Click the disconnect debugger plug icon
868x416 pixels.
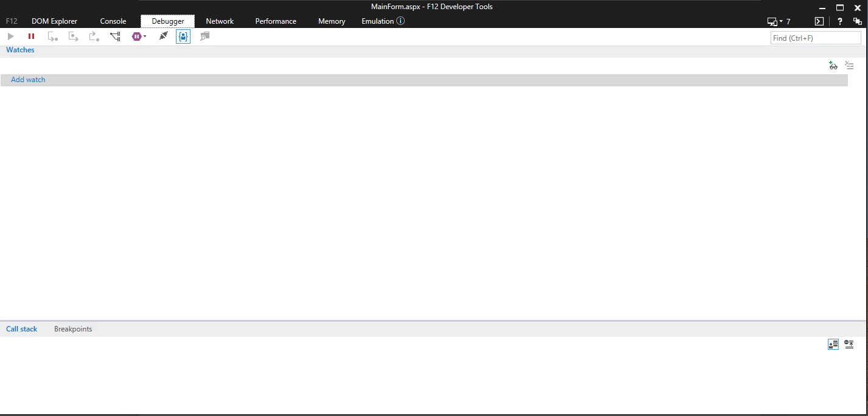(163, 36)
